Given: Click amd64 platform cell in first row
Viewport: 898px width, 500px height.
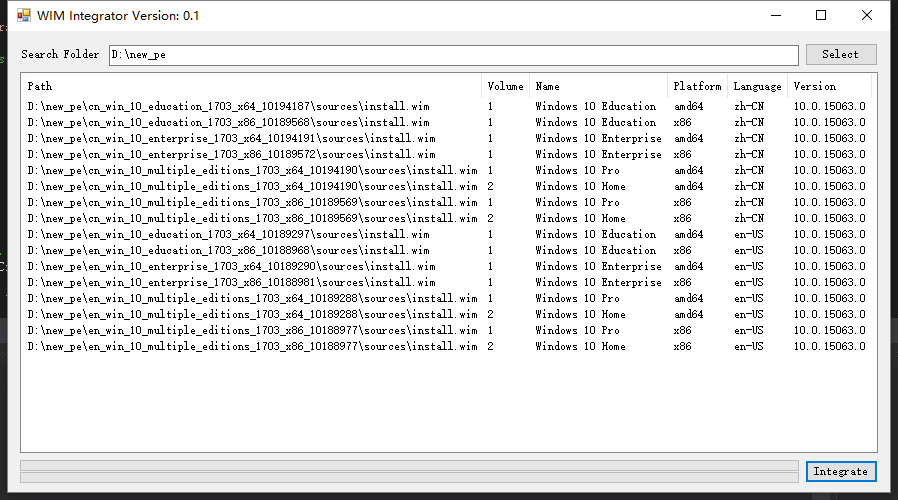Looking at the screenshot, I should [x=688, y=107].
